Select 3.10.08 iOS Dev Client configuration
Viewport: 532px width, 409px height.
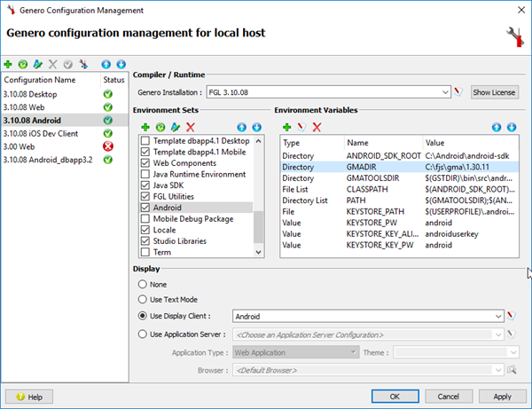[x=65, y=133]
